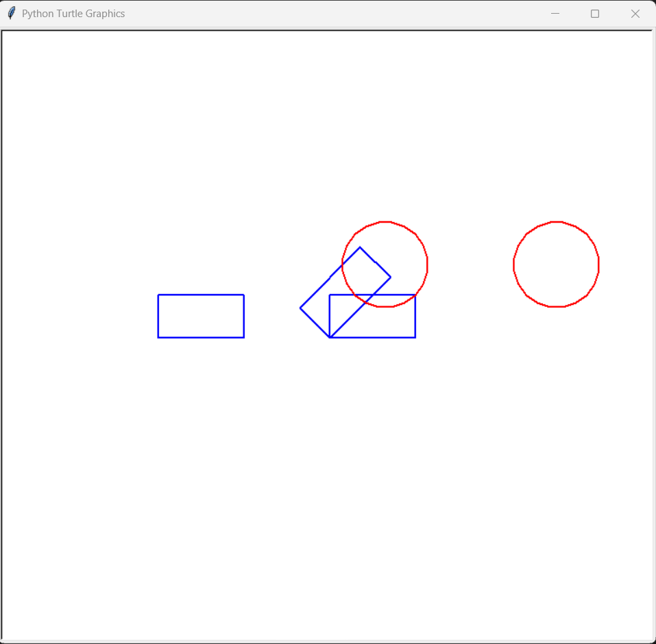
Task: Maximize the Python Turtle Graphics window
Action: pos(594,14)
